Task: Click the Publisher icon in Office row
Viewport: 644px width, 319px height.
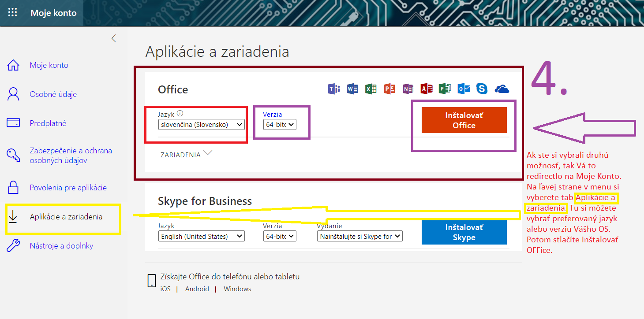Action: click(445, 89)
